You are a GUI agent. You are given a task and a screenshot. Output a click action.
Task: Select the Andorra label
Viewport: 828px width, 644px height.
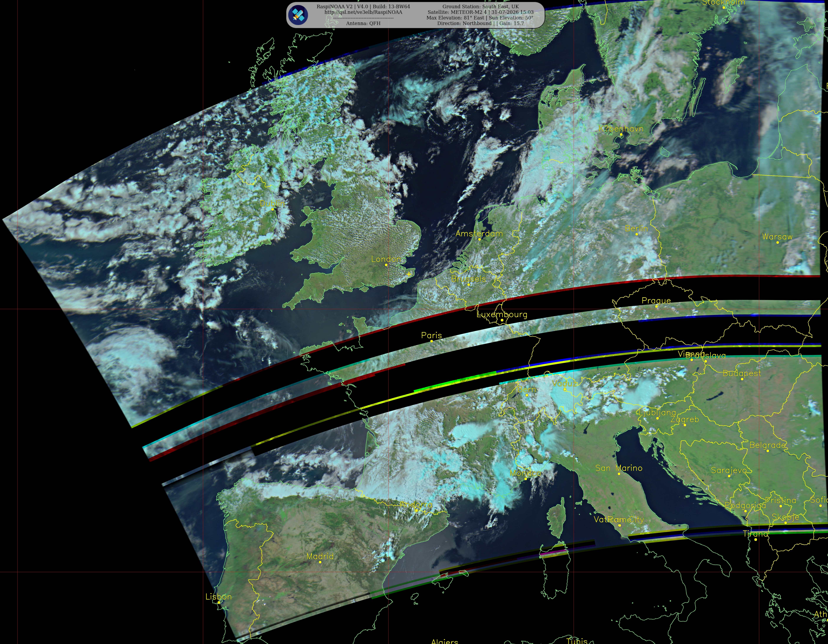coord(416,505)
